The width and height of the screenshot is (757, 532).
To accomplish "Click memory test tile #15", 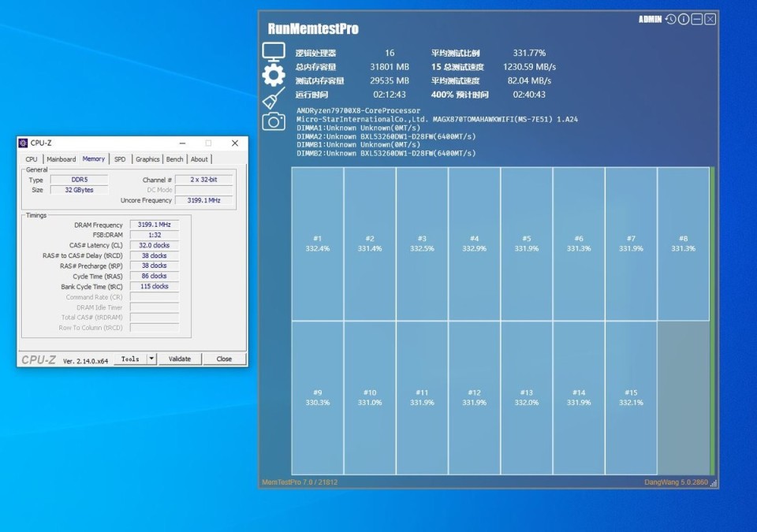I will (631, 397).
